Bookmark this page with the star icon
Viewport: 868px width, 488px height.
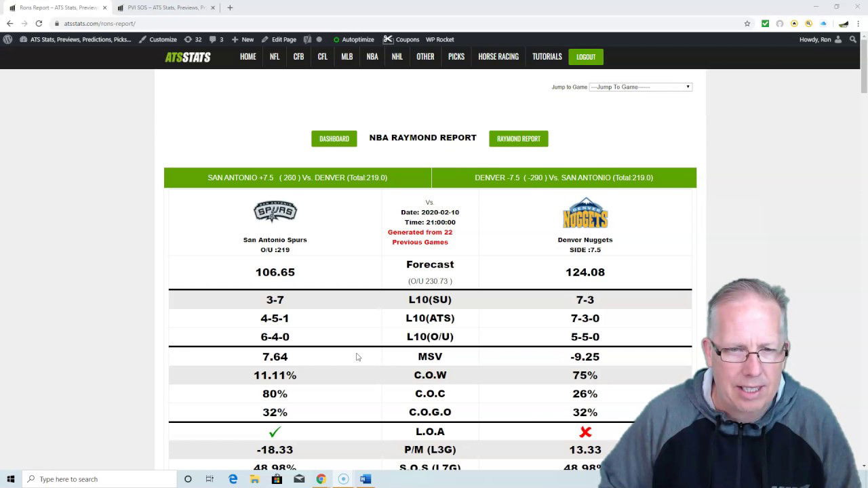coord(747,24)
